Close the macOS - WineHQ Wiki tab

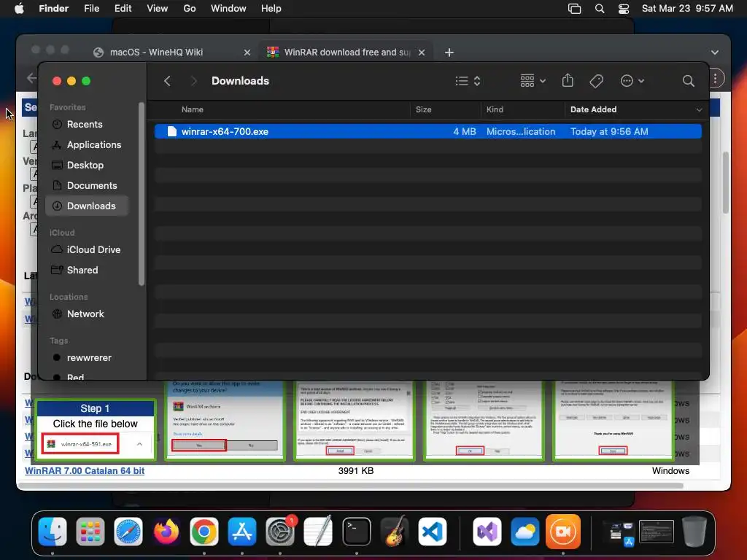pyautogui.click(x=247, y=52)
